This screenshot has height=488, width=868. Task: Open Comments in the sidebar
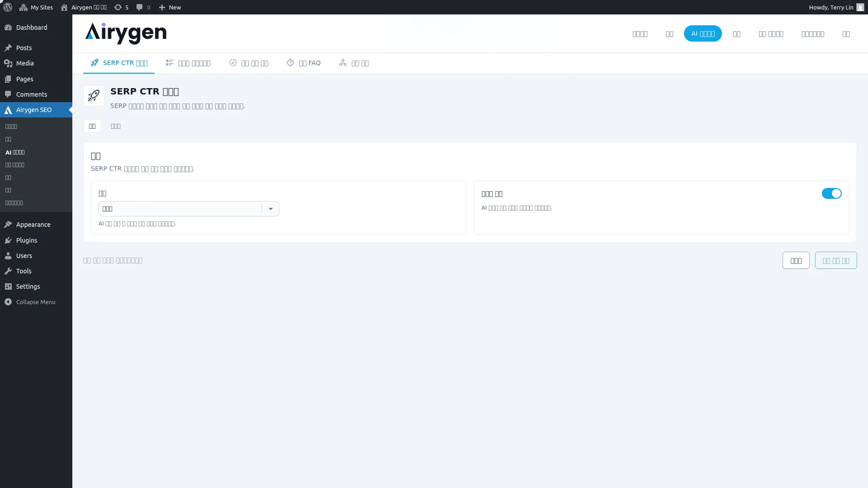point(36,94)
